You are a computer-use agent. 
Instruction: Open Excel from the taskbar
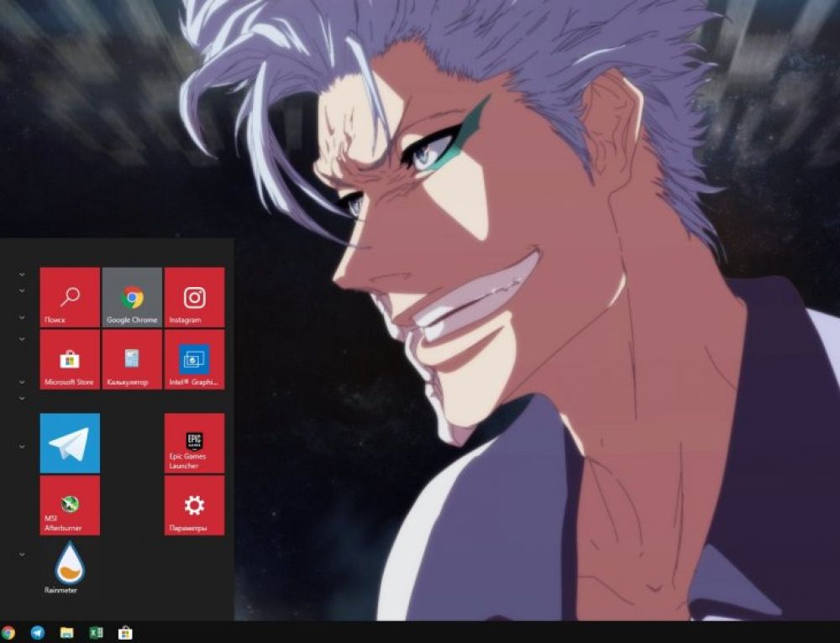(x=95, y=632)
